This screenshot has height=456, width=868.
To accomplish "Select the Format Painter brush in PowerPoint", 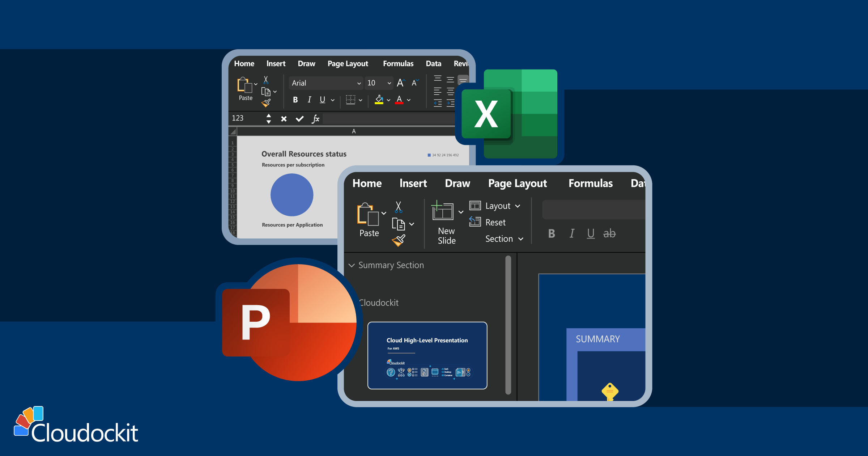I will (399, 240).
